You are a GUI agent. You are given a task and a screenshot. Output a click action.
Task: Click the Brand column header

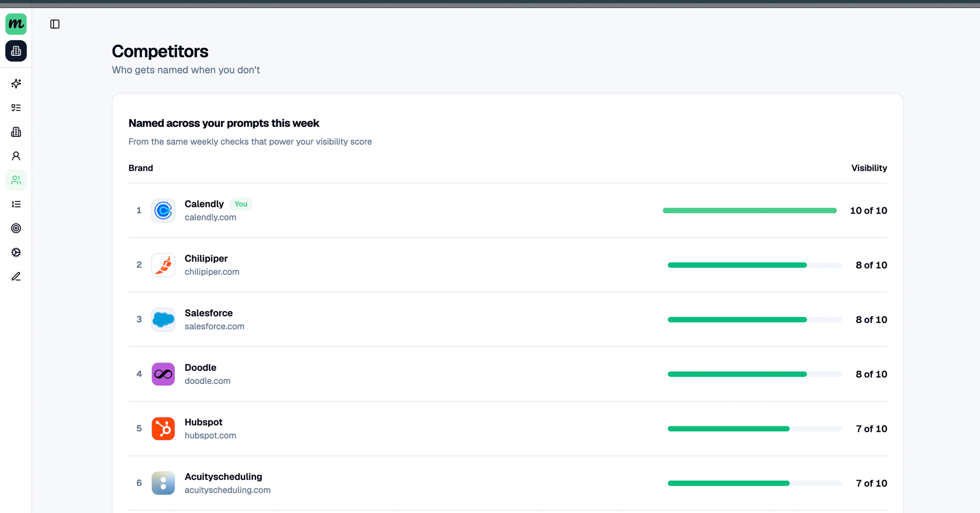pos(141,168)
